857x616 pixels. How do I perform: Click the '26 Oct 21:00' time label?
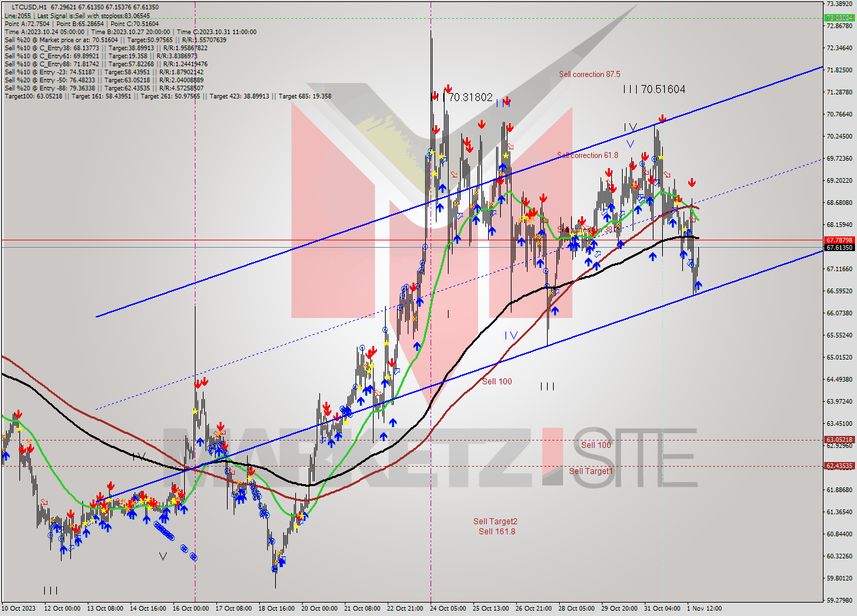[x=533, y=609]
